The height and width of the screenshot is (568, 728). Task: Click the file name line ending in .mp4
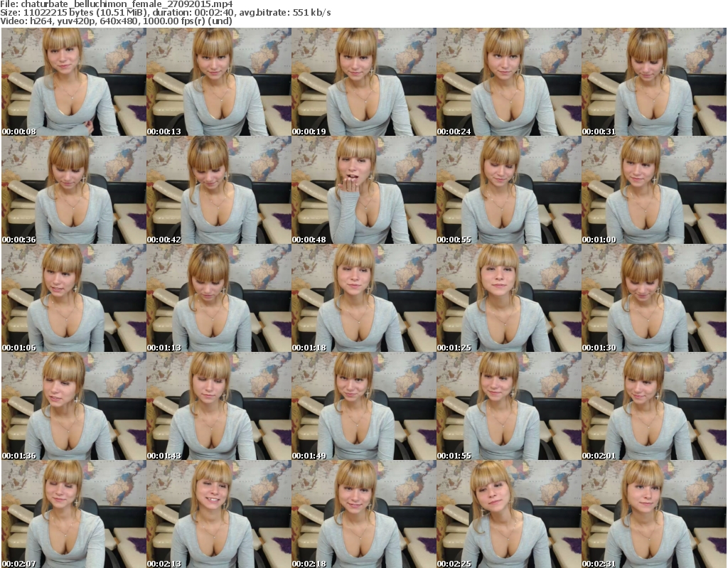117,4
